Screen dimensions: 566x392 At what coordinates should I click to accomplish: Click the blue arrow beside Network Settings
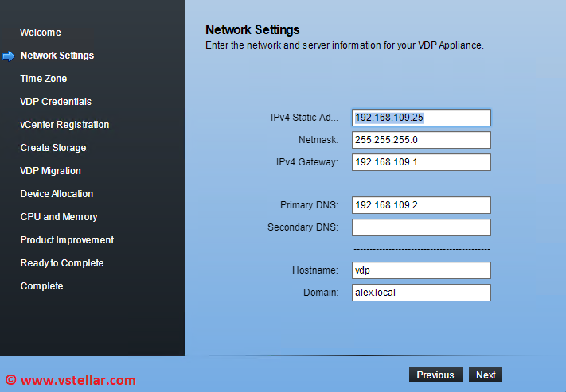point(9,56)
